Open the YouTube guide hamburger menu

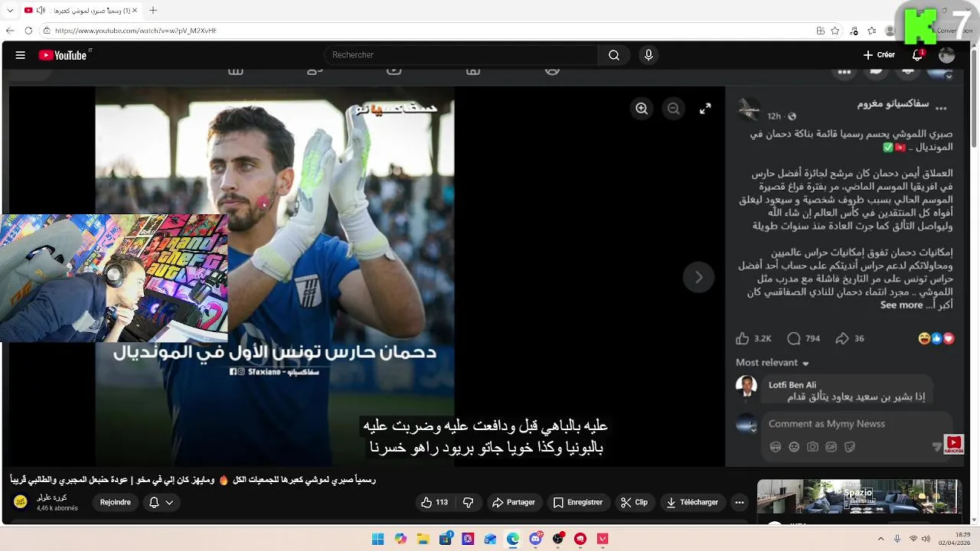(x=21, y=55)
